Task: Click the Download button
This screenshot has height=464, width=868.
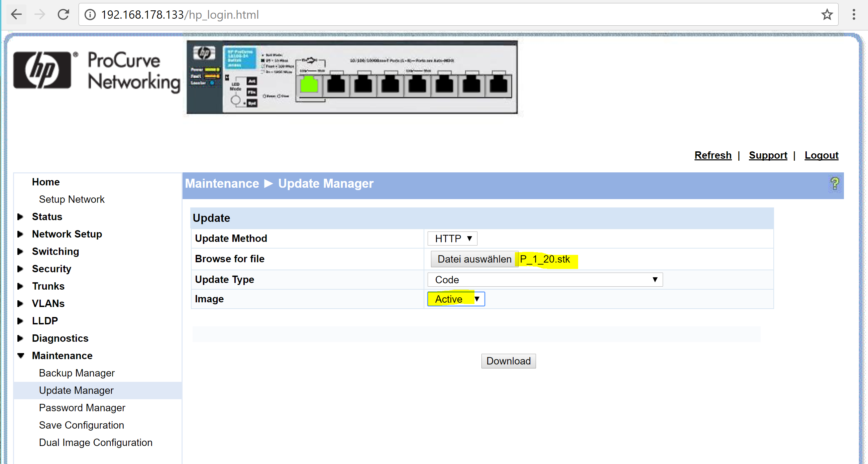Action: click(x=508, y=361)
